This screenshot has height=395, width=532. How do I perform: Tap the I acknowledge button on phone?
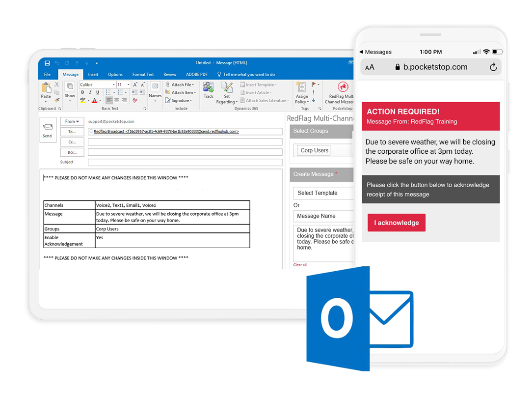397,222
